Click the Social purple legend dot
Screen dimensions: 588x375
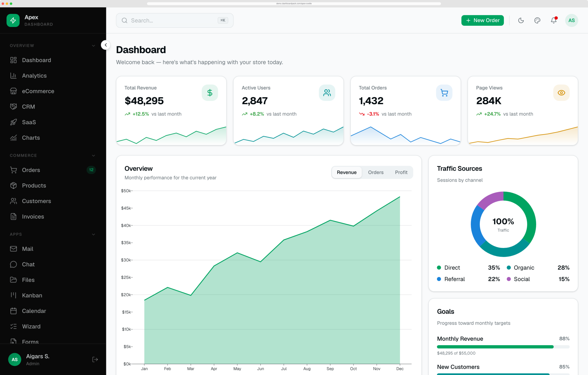[509, 279]
